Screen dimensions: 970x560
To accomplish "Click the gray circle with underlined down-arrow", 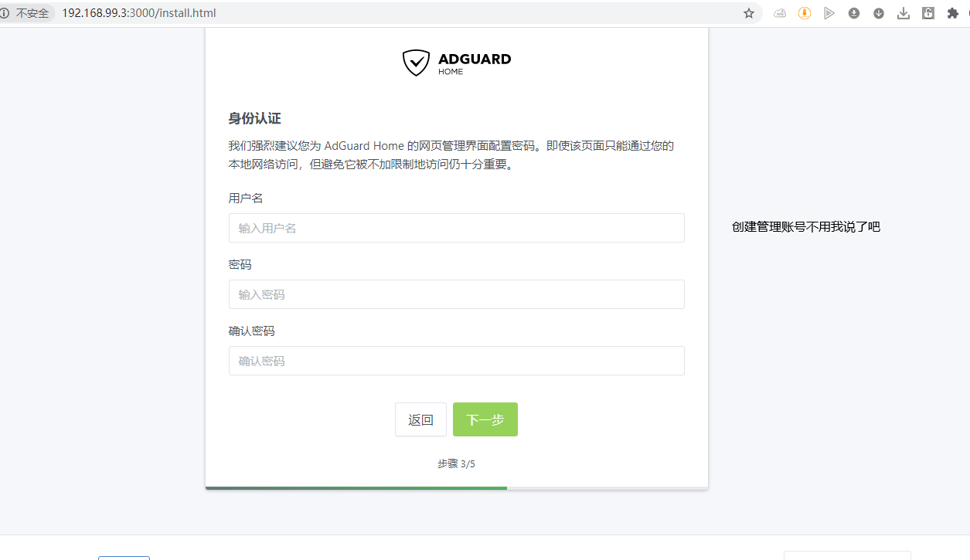I will click(x=854, y=13).
